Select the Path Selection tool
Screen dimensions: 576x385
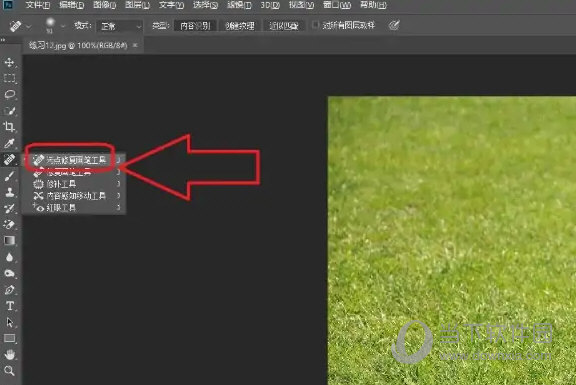tap(9, 322)
